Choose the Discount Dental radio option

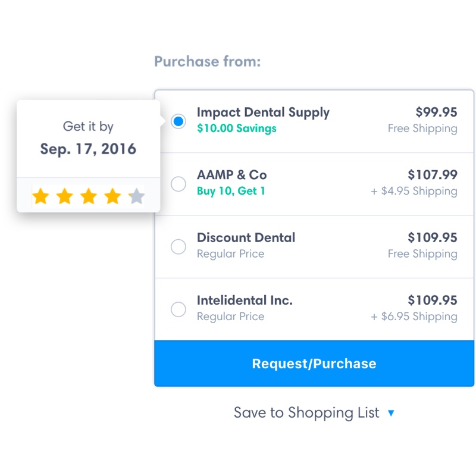tap(178, 246)
